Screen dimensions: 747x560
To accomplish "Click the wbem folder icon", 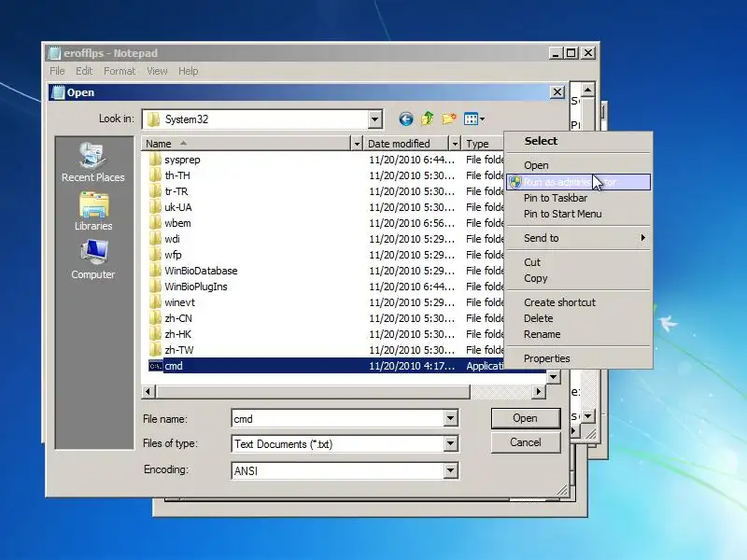I will click(x=155, y=223).
